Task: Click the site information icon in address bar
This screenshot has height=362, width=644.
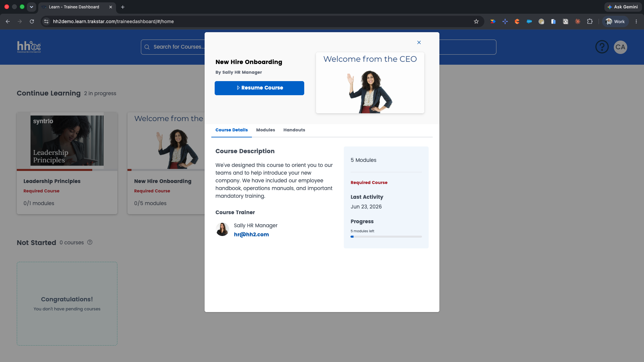Action: (x=47, y=21)
